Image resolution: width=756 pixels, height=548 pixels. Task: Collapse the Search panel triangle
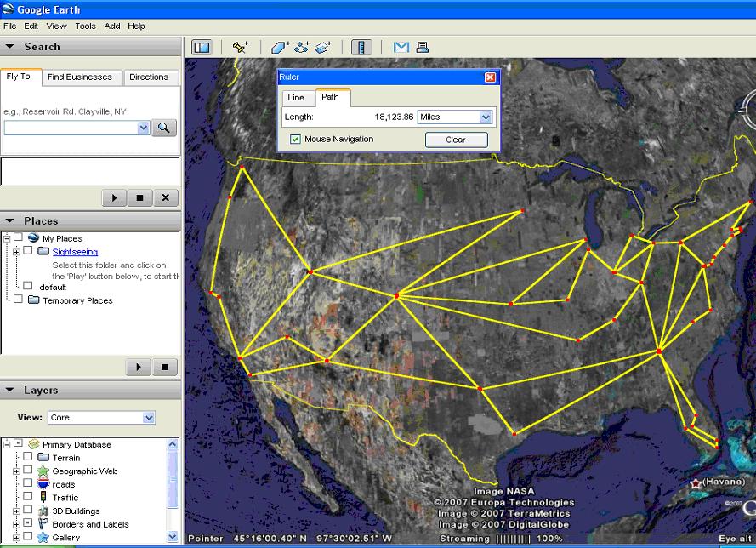point(9,46)
